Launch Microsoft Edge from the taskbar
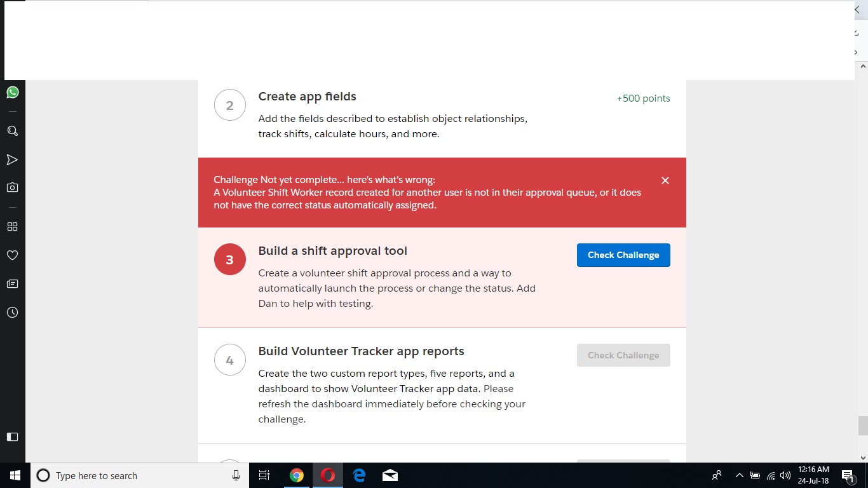The height and width of the screenshot is (488, 868). [359, 475]
